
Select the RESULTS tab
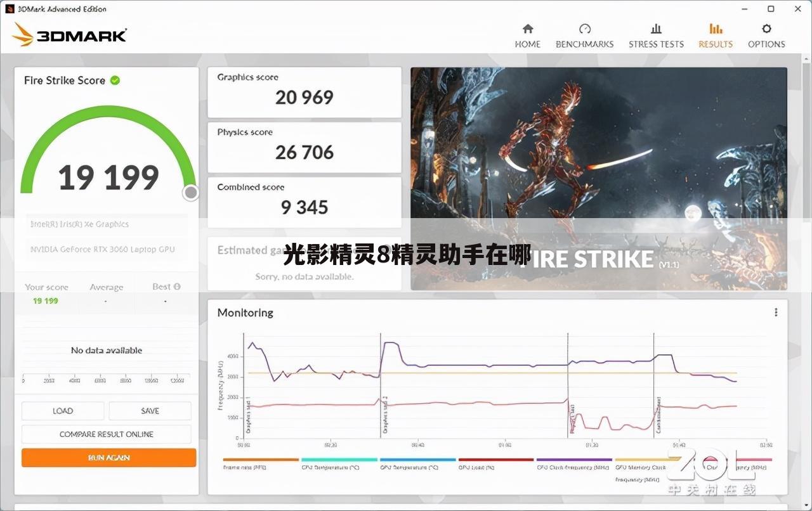[x=716, y=36]
